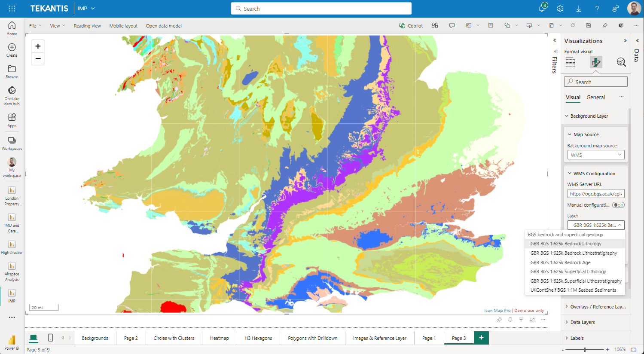Collapse the WMS Configuration section
644x354 pixels.
point(570,174)
